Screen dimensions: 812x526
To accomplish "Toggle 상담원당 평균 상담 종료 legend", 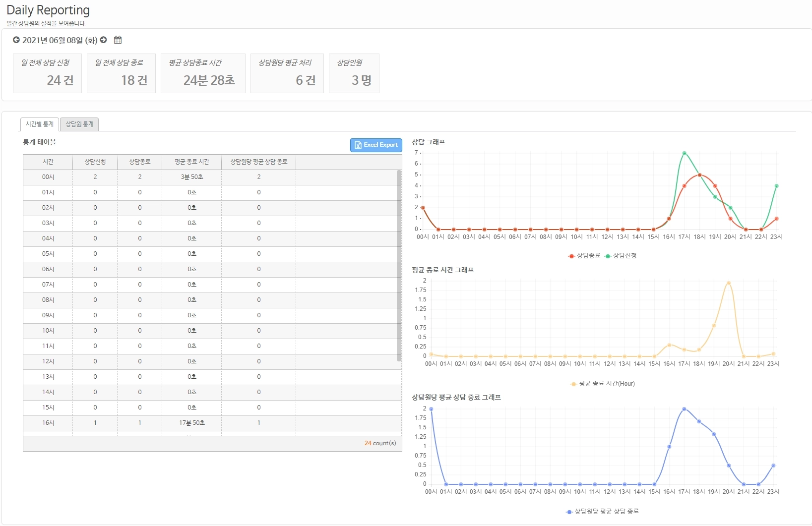I will click(x=603, y=512).
